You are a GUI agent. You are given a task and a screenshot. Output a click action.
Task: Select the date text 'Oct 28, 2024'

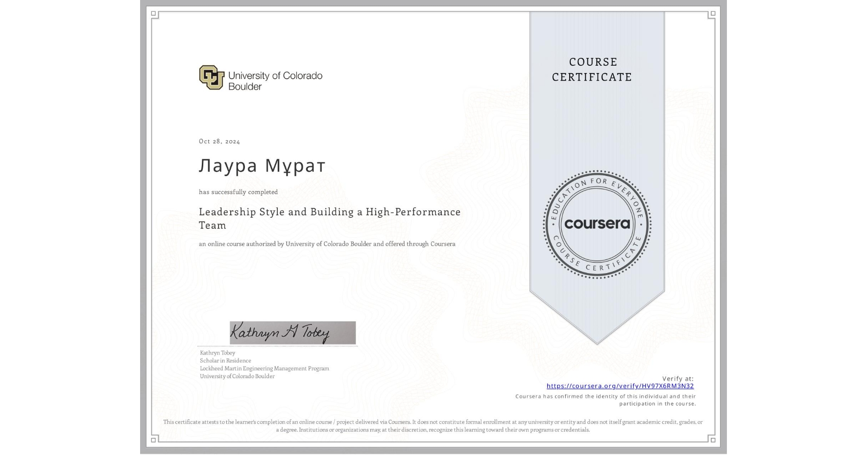[219, 141]
